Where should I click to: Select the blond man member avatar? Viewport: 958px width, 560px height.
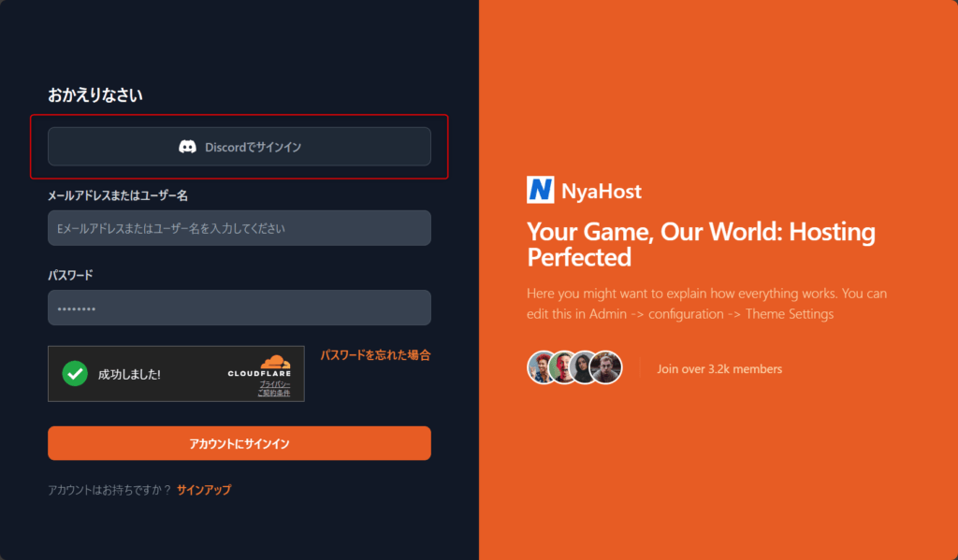[606, 368]
